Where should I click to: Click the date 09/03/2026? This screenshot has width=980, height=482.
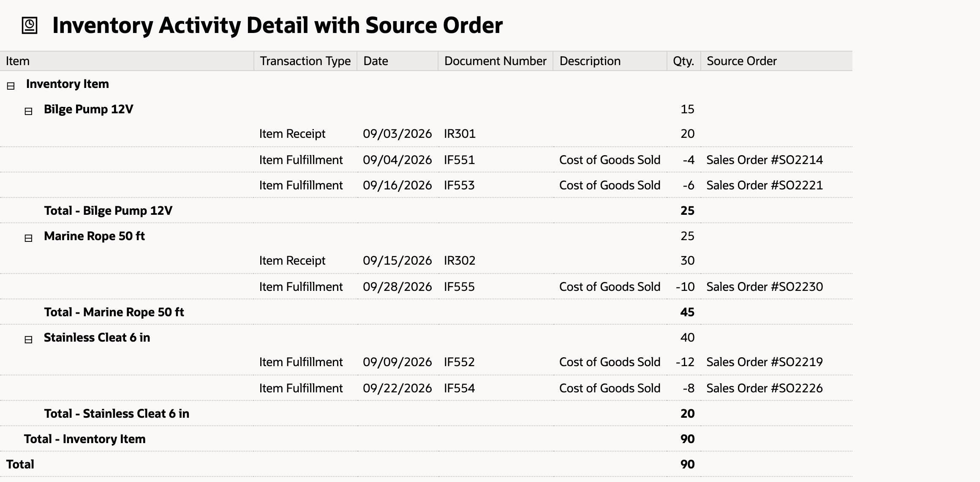click(397, 134)
